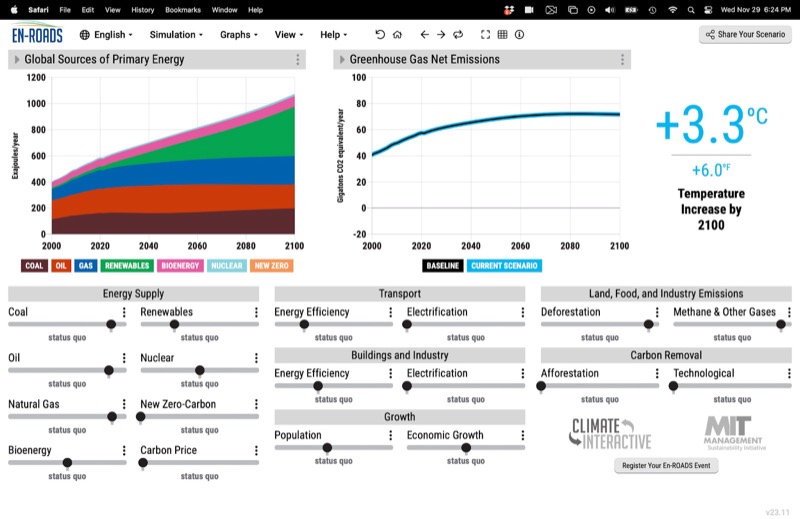Expand the Global Sources of Primary Energy selector
Viewport: 800px width, 519px height.
17,60
